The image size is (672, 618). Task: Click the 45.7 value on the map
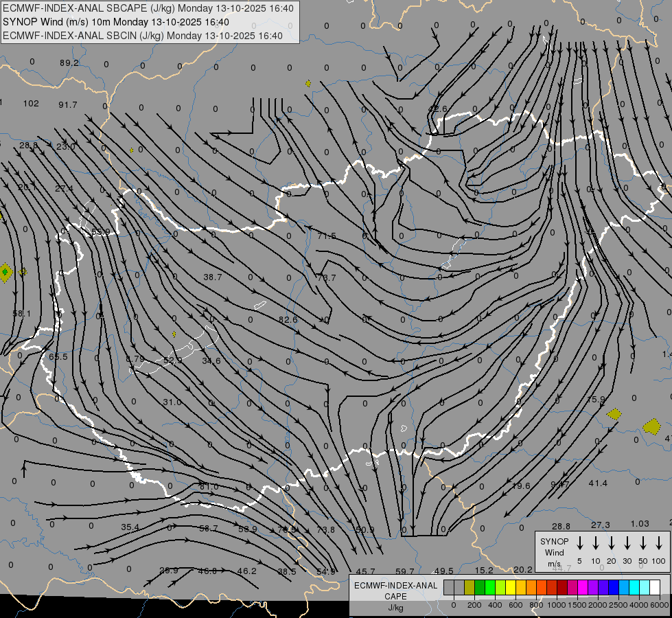pyautogui.click(x=366, y=571)
